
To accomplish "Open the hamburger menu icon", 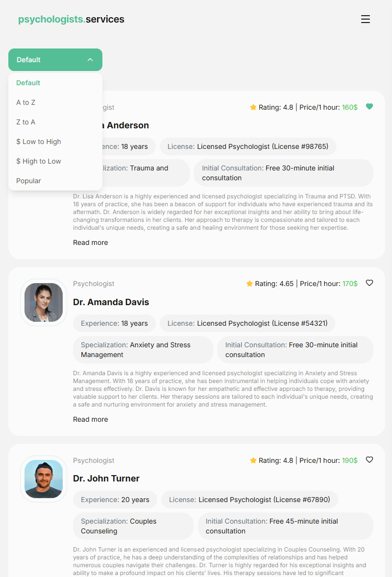I will tap(365, 19).
